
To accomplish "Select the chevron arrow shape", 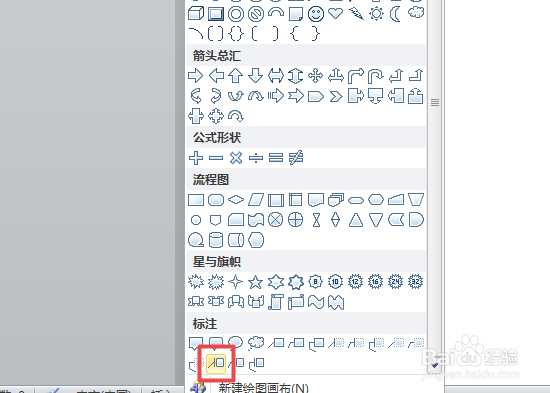I will point(336,96).
